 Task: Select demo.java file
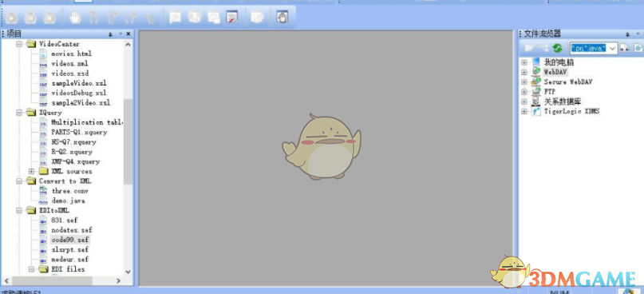(68, 201)
